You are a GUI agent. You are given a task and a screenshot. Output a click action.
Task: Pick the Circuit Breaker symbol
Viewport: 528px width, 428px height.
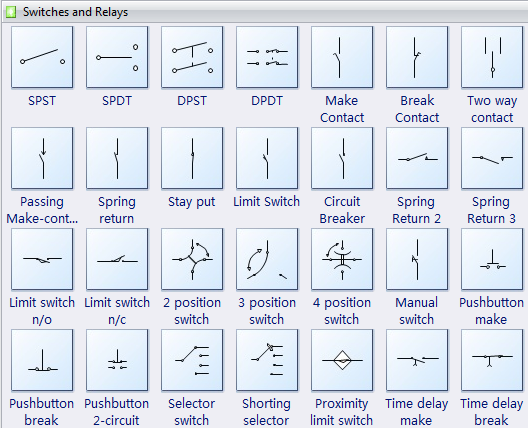pos(342,158)
